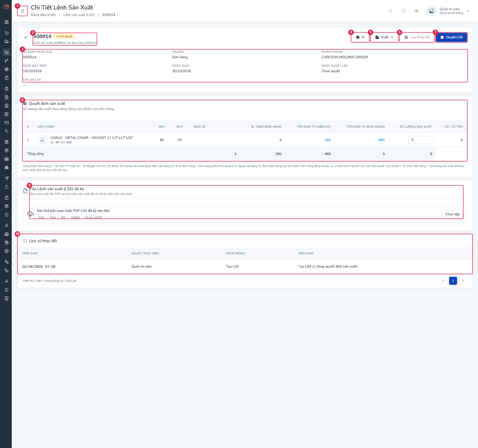This screenshot has width=478, height=448.
Task: Open notifications bell icon
Action: 391,11
